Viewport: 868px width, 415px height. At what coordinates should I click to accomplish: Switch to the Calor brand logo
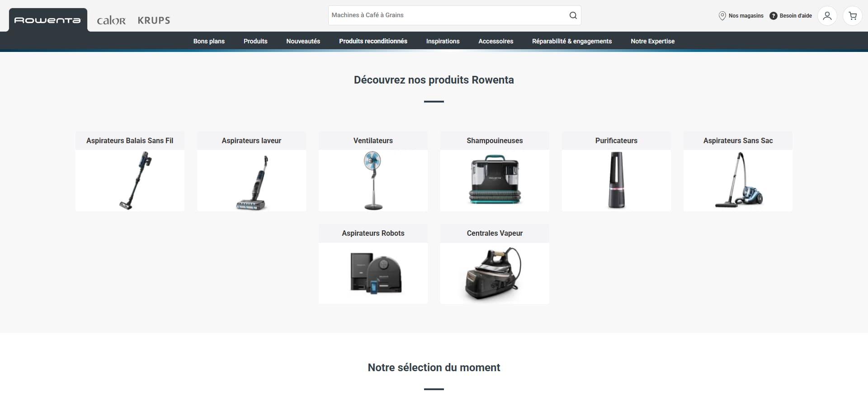(111, 20)
